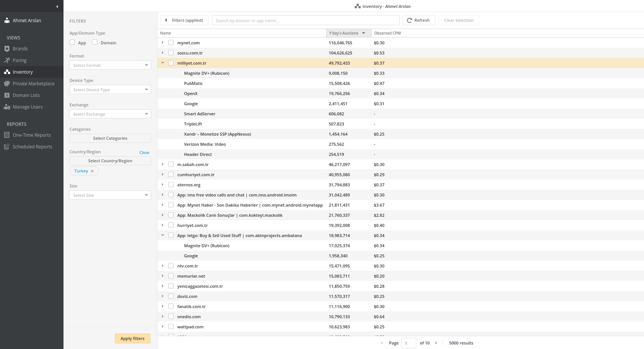Click the Inventory blocks icon in sidebar

tap(7, 72)
